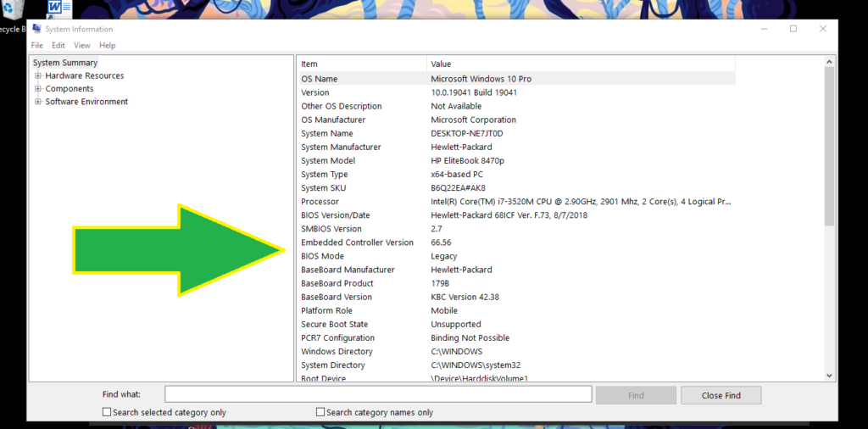Image resolution: width=868 pixels, height=429 pixels.
Task: Select the PCR7 Configuration row
Action: pyautogui.click(x=517, y=337)
